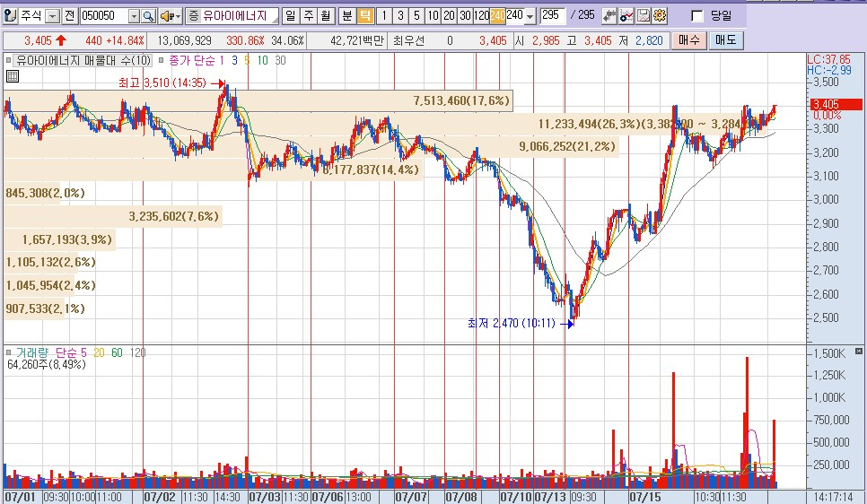This screenshot has height=504, width=867.
Task: Open the 240 interval dropdown arrow
Action: tap(530, 16)
